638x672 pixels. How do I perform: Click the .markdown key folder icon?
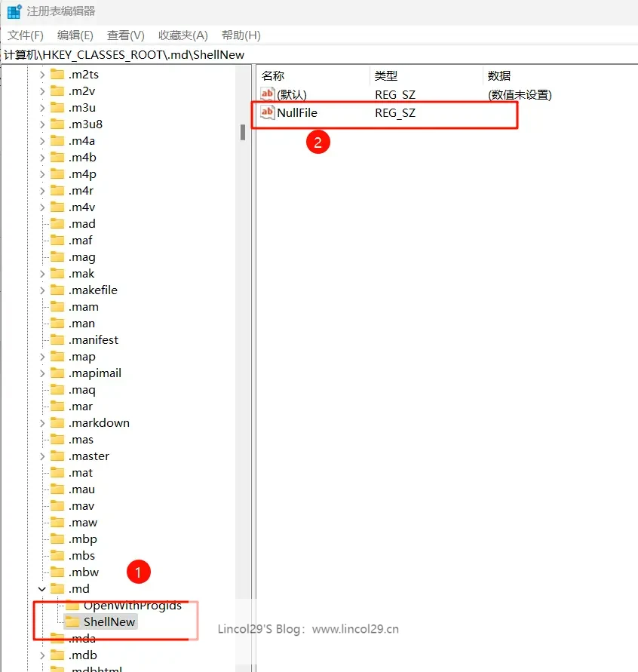tap(57, 423)
